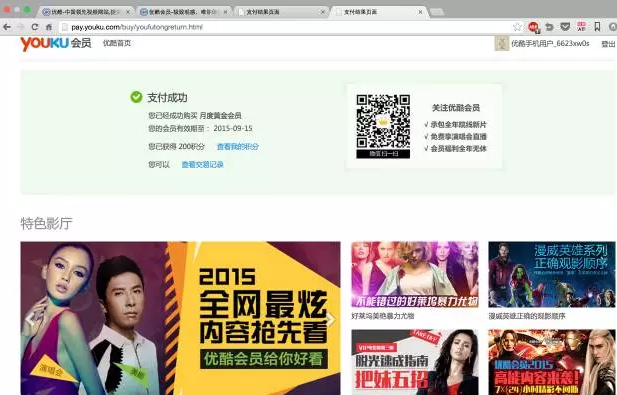Open the 优酷首页 navigation link
The image size is (617, 395).
117,43
